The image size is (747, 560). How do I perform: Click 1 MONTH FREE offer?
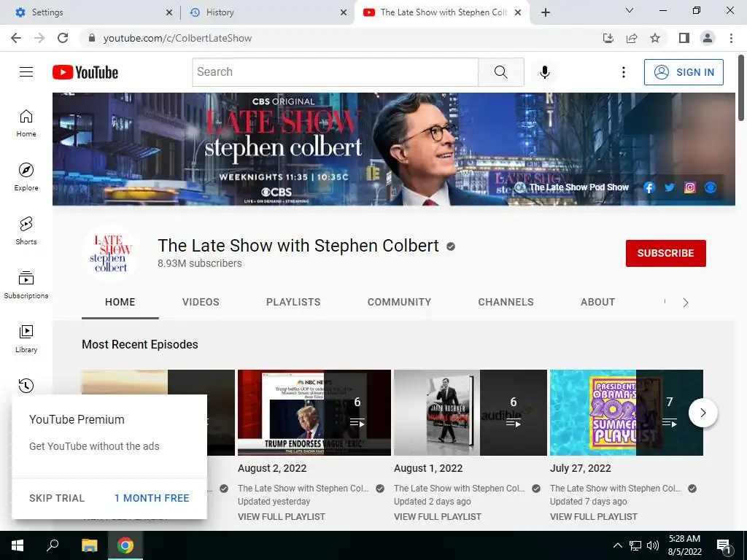coord(152,498)
